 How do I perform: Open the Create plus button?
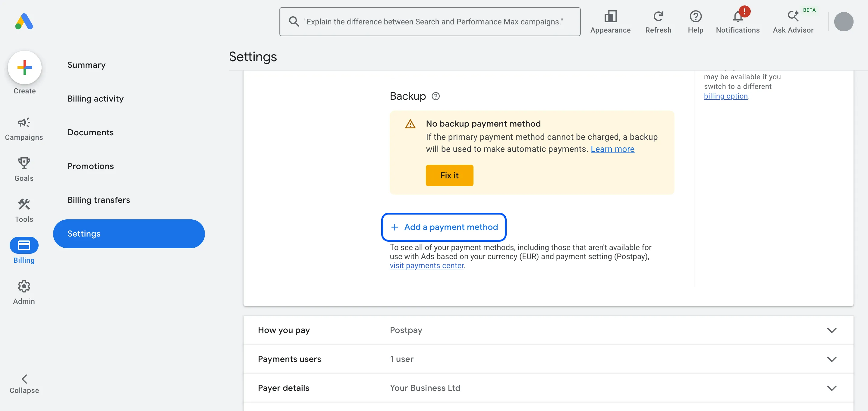pyautogui.click(x=25, y=67)
